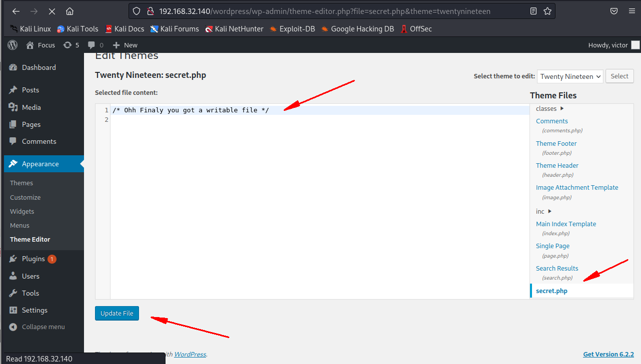The height and width of the screenshot is (364, 641).
Task: Open the Kali NetHunter bookmark
Action: click(x=234, y=29)
